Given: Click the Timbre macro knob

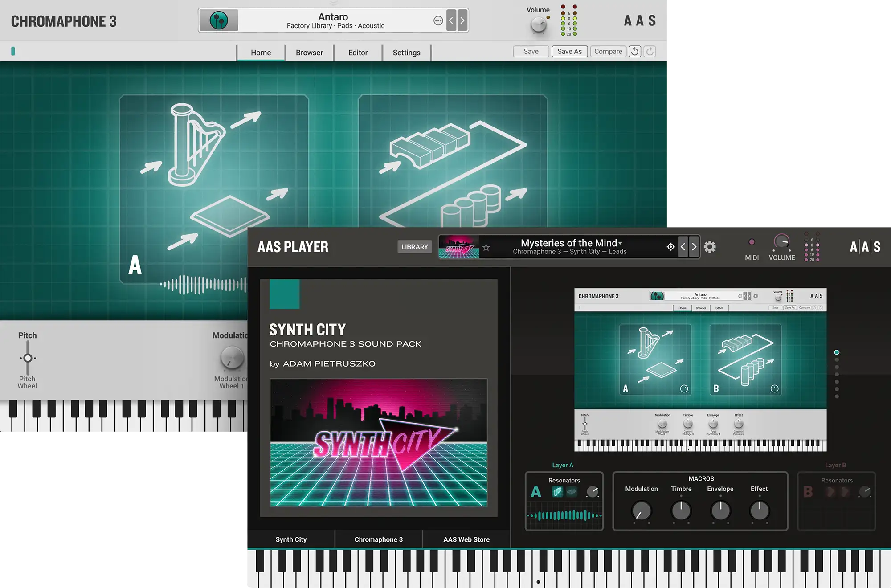Looking at the screenshot, I should click(681, 511).
